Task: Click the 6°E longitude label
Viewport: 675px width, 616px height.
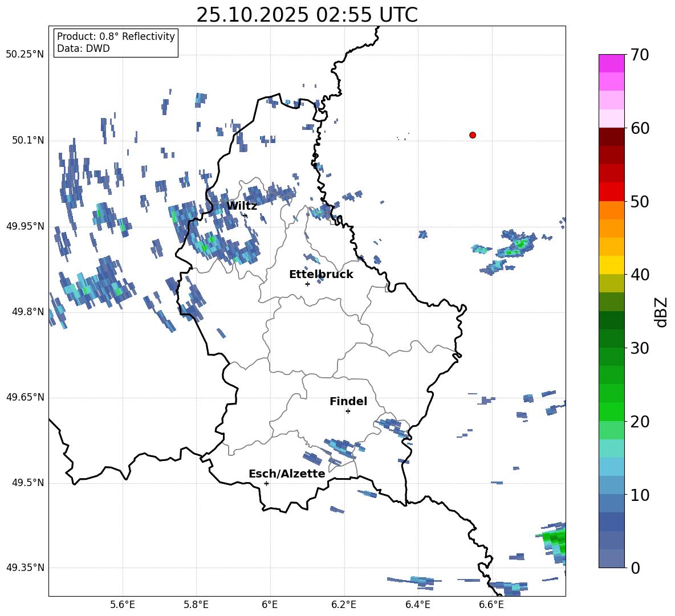Action: [x=270, y=605]
